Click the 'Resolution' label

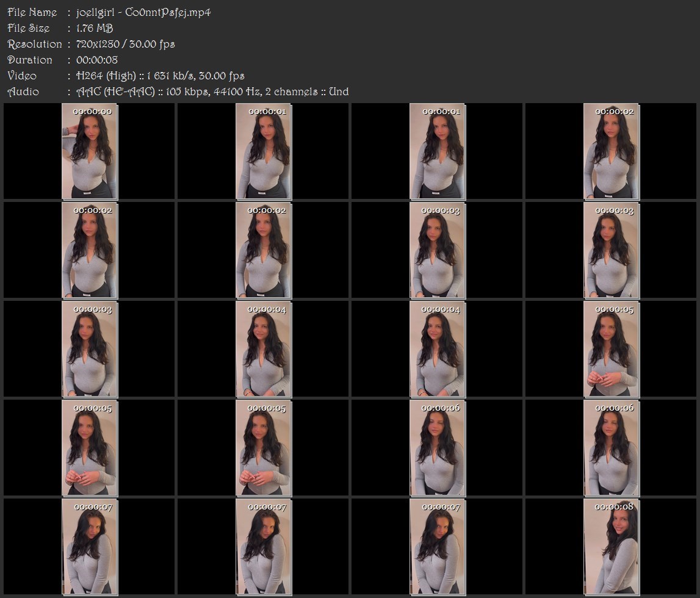(35, 44)
